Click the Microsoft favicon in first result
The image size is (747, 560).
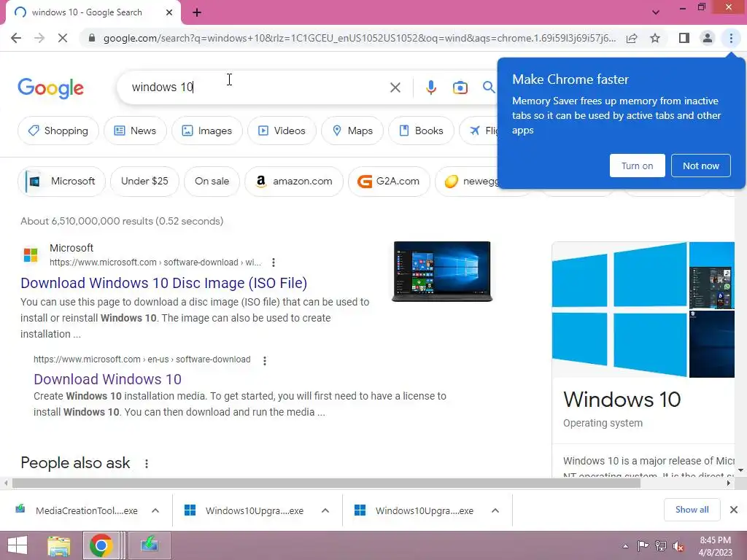point(31,255)
